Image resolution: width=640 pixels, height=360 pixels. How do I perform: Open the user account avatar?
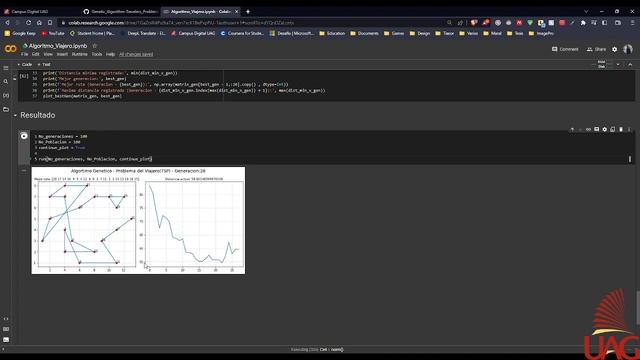pos(628,49)
